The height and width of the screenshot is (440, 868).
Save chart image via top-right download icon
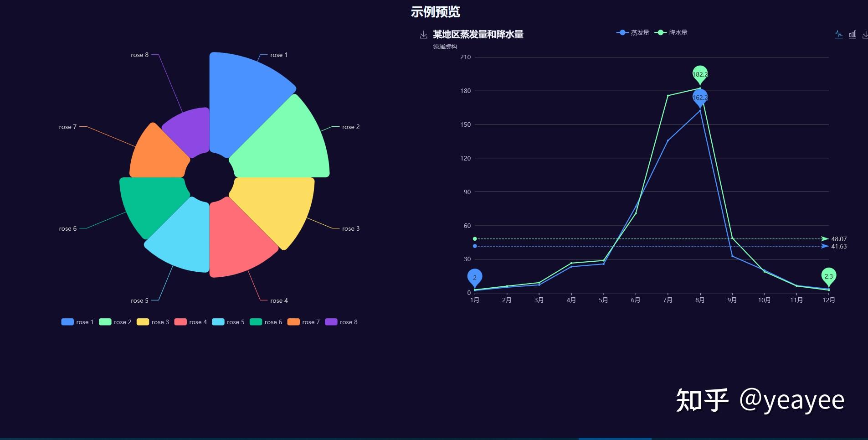tap(864, 34)
